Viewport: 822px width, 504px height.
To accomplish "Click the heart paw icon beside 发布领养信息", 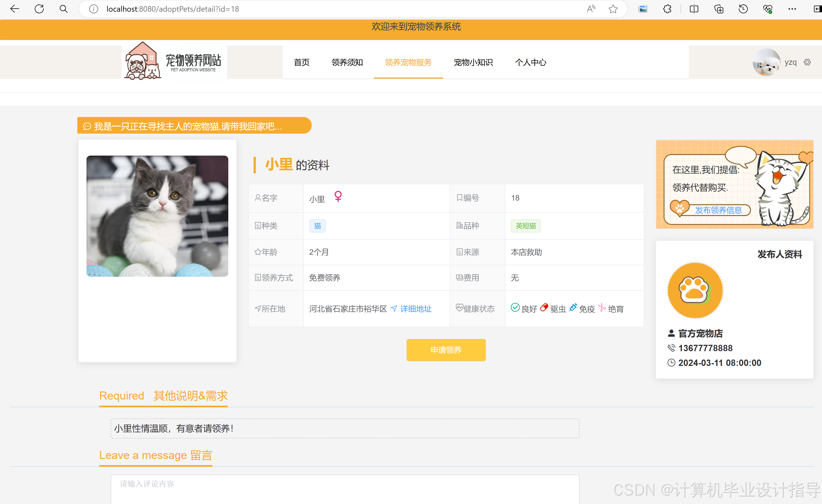I will (680, 208).
